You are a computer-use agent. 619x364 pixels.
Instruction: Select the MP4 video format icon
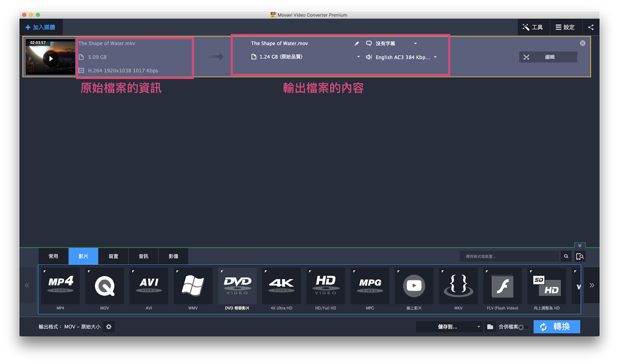(60, 286)
